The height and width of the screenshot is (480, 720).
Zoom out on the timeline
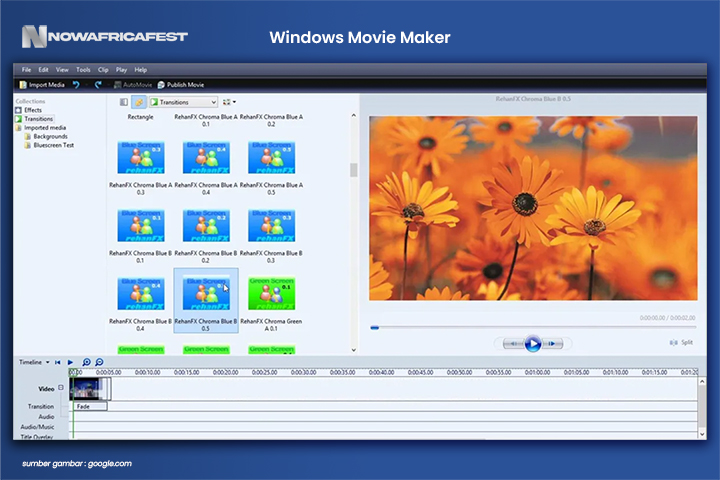[99, 362]
